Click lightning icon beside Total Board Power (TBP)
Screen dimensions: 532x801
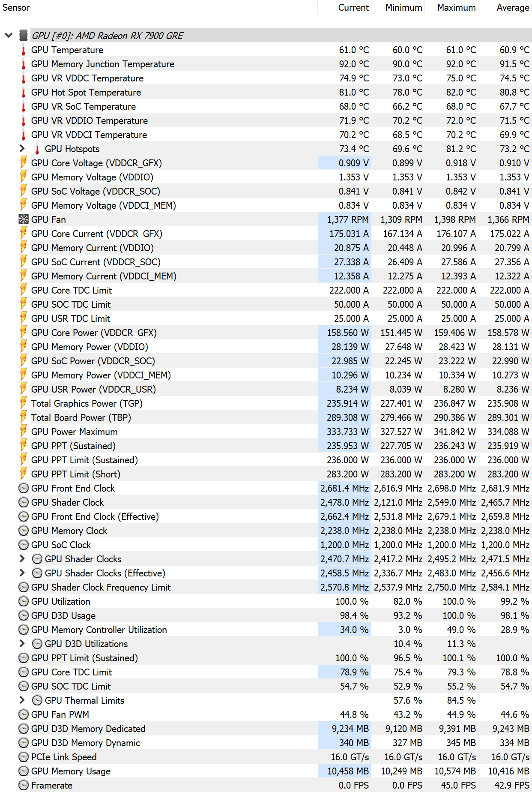pos(24,417)
